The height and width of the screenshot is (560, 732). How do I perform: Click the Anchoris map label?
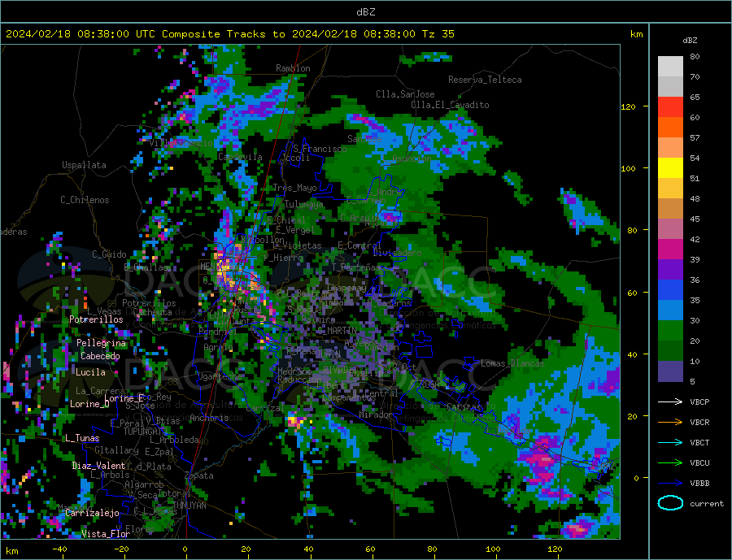(x=209, y=418)
